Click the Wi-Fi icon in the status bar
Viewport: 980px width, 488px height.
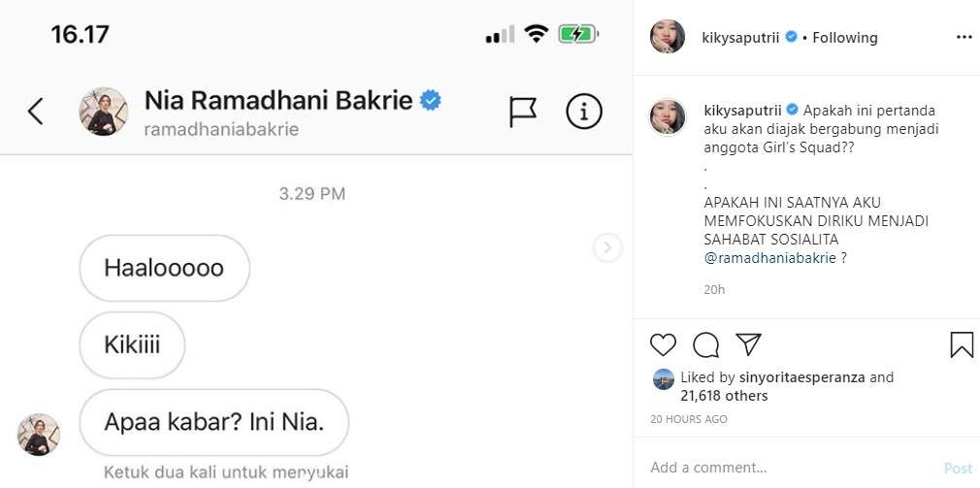[536, 35]
